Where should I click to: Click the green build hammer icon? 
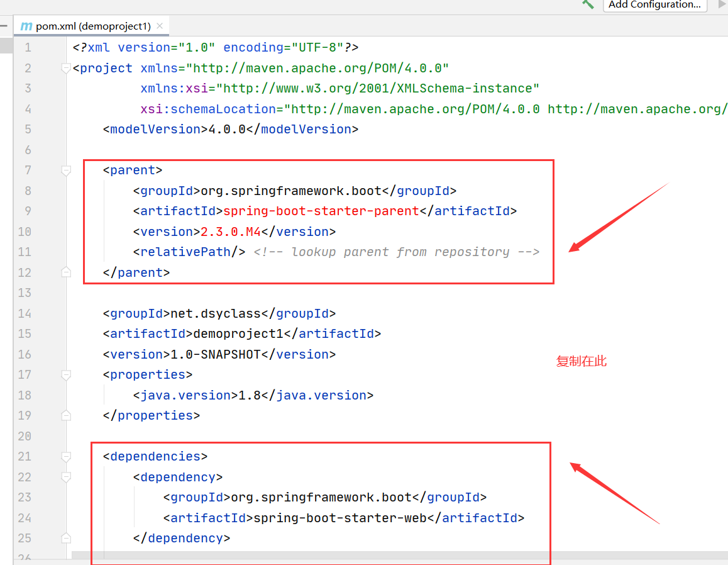(588, 4)
